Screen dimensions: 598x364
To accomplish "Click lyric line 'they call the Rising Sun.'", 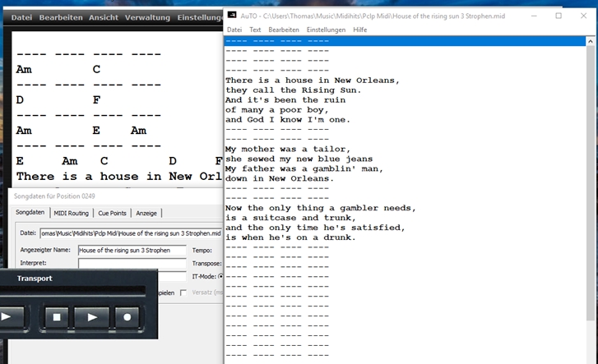I will [x=293, y=90].
